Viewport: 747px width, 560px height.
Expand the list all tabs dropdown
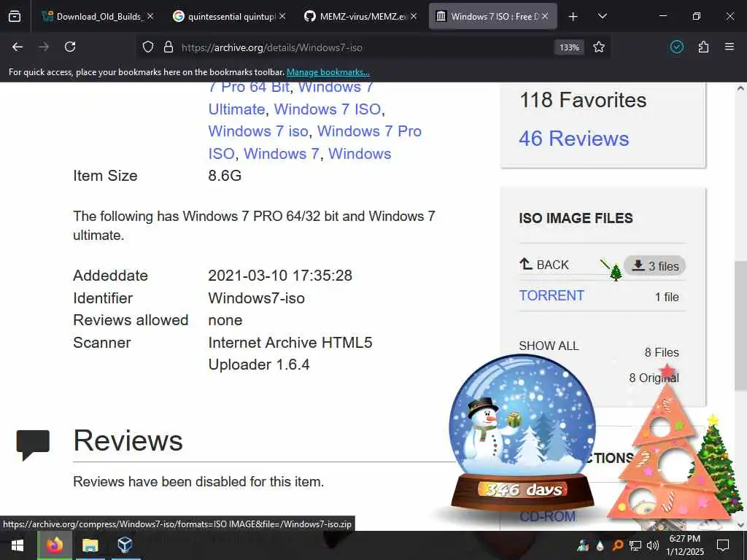pyautogui.click(x=602, y=16)
